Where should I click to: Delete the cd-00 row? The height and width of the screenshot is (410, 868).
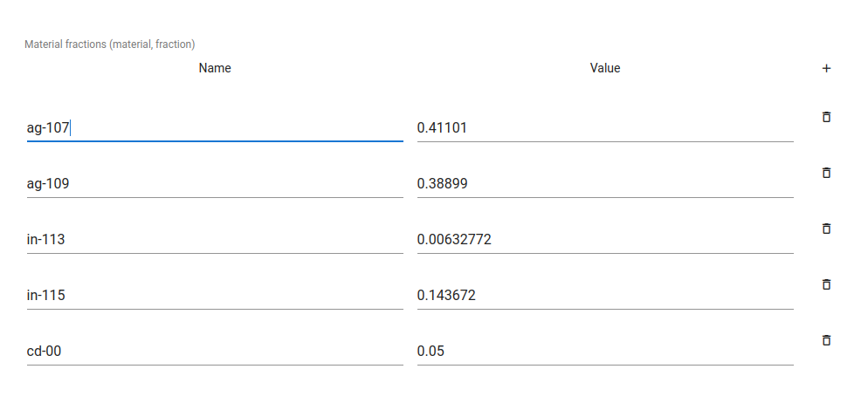point(826,340)
